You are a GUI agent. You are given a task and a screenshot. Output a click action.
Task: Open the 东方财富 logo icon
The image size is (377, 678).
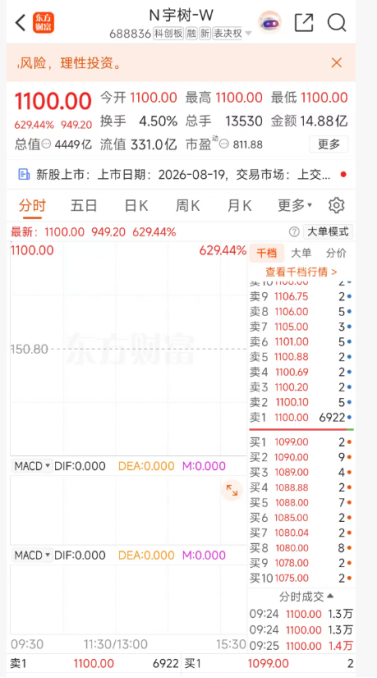(x=43, y=22)
